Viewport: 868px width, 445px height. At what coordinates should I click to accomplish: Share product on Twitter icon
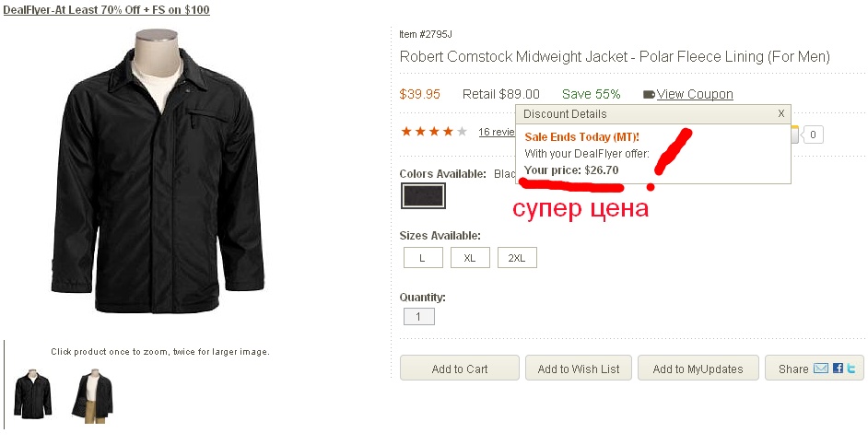pos(851,368)
